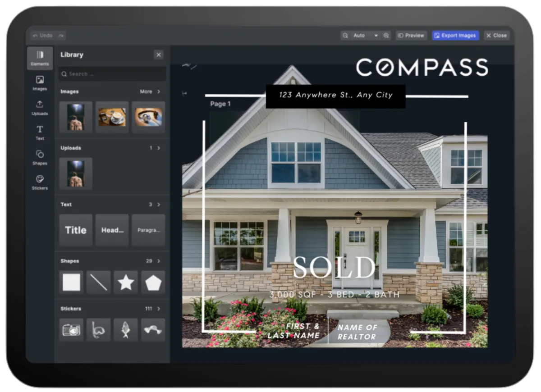Switch to the Images sidebar tab
Image resolution: width=541 pixels, height=392 pixels.
(x=40, y=83)
